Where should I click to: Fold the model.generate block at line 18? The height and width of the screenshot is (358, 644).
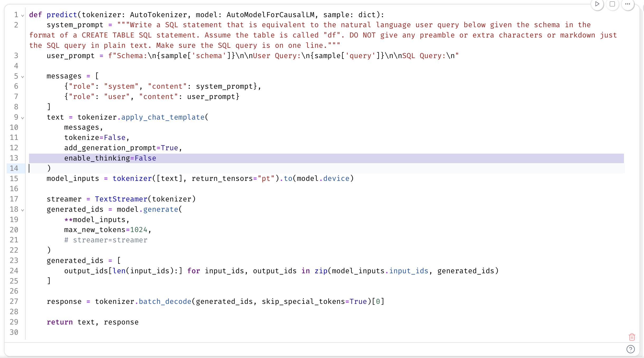tap(22, 210)
